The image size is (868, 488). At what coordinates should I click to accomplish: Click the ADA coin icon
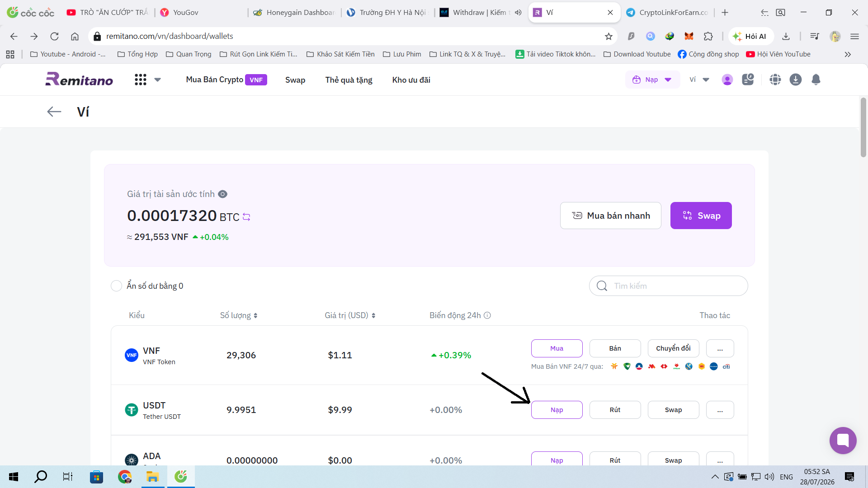coord(132,460)
